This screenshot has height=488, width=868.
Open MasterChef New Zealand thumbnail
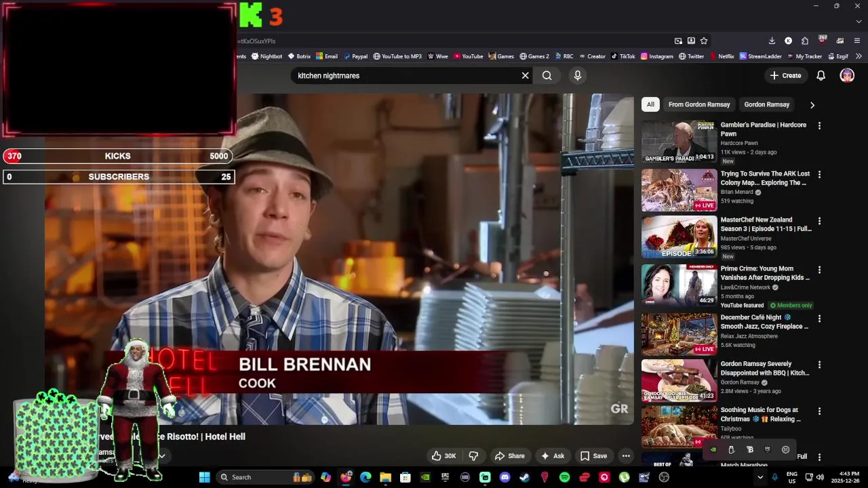(679, 237)
